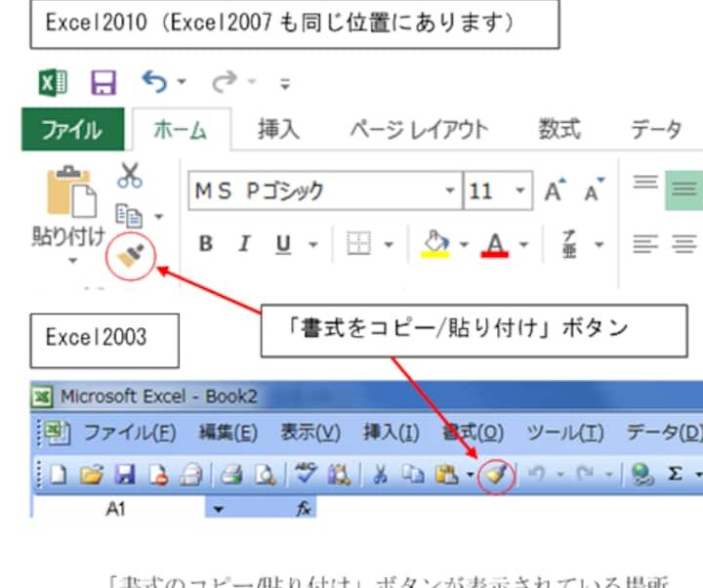
Task: Open the Undo history dropdown arrow
Action: 182,82
